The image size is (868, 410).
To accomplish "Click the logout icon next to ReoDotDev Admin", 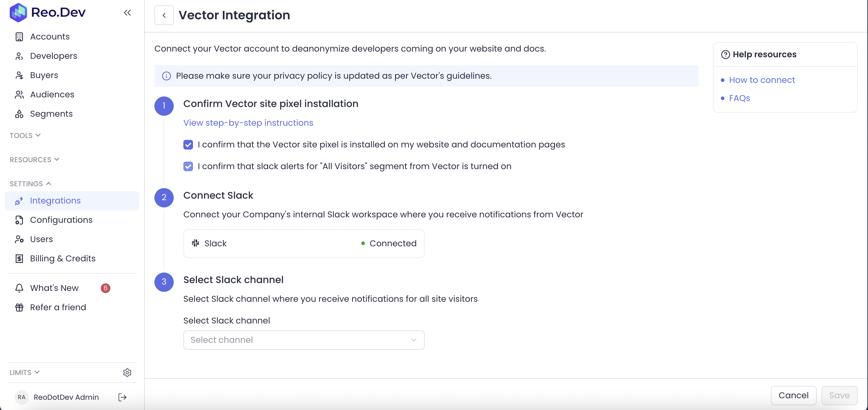I will [x=122, y=397].
